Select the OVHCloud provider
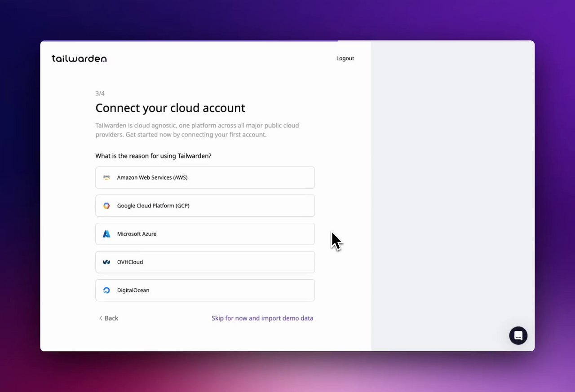 [x=205, y=262]
